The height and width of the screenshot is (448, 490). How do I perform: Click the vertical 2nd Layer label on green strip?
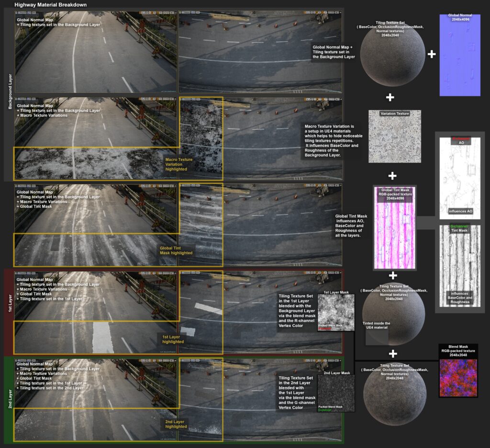pos(10,399)
